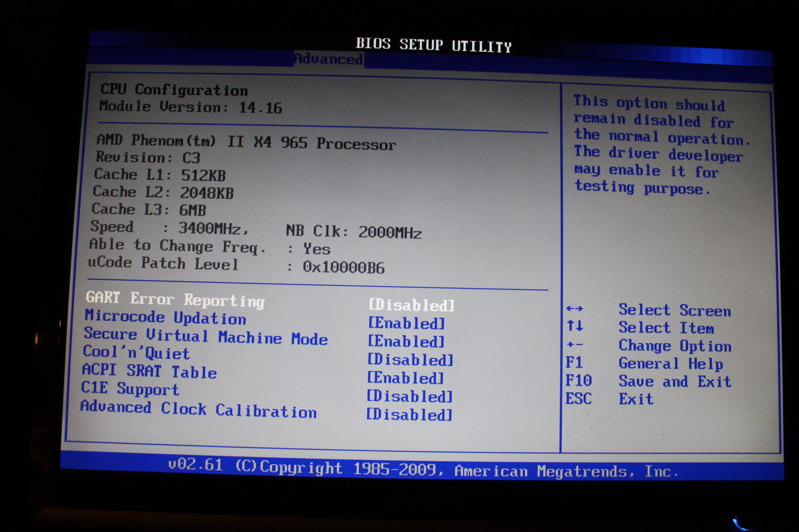799x532 pixels.
Task: Click the Cache L2 2048KB line
Action: tap(163, 192)
